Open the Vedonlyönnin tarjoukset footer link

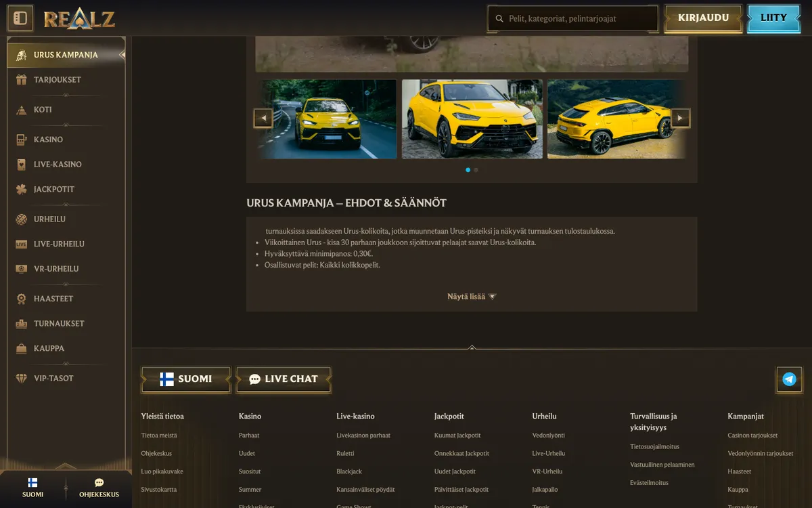pos(761,454)
